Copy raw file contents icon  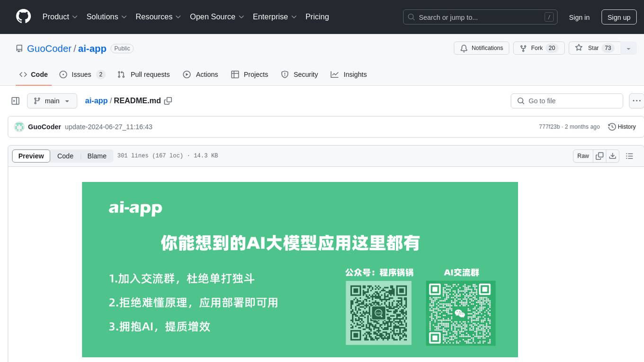599,156
